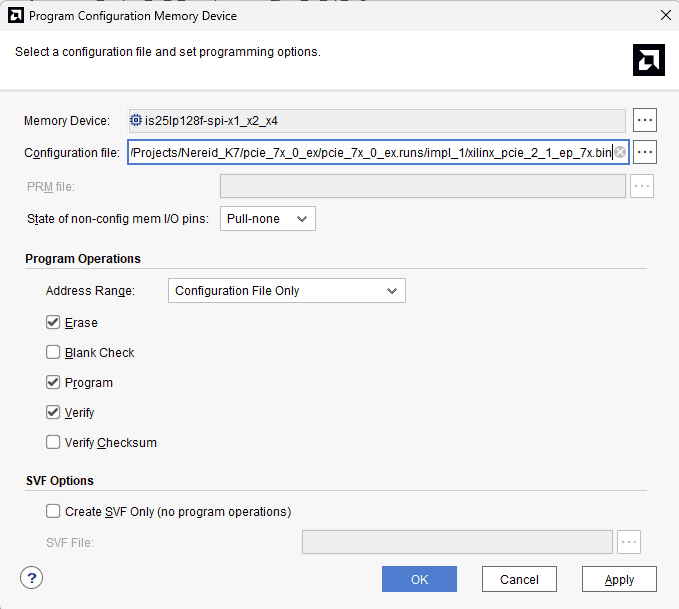Click the browse button for Configuration file
The width and height of the screenshot is (679, 609).
[645, 153]
